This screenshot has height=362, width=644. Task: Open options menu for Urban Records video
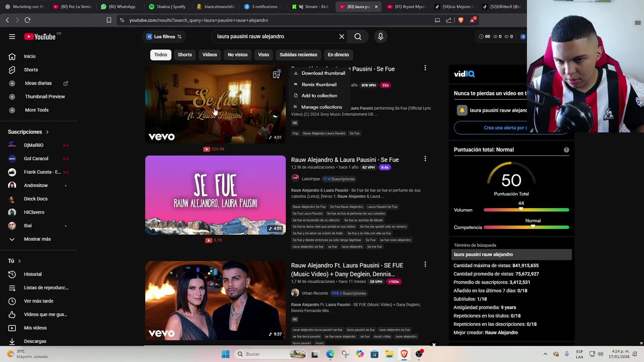(425, 264)
